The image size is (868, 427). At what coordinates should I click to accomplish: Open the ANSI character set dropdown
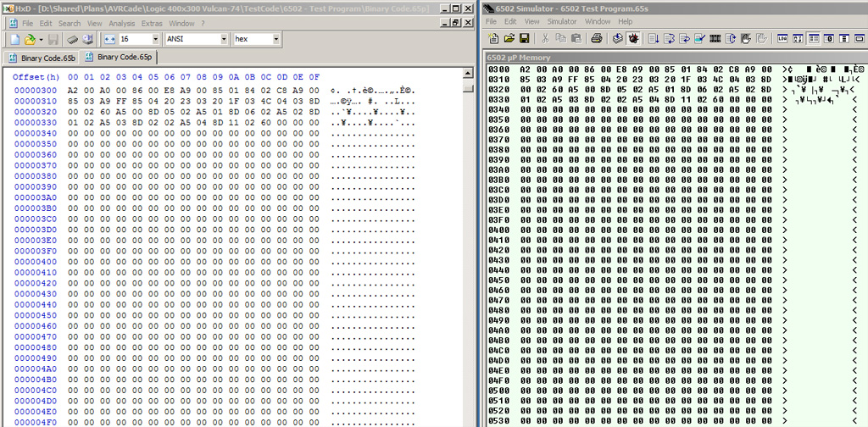(224, 40)
